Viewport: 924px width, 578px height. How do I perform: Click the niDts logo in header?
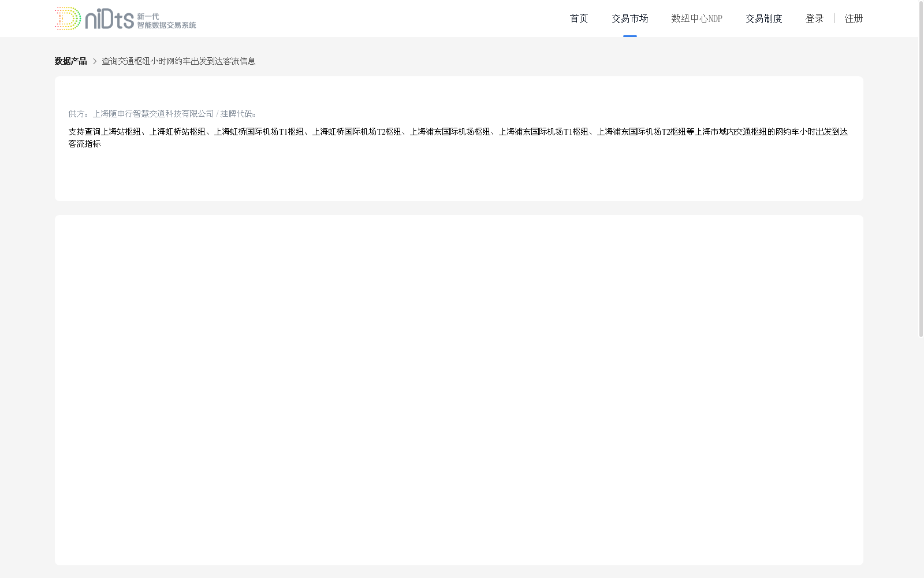125,18
